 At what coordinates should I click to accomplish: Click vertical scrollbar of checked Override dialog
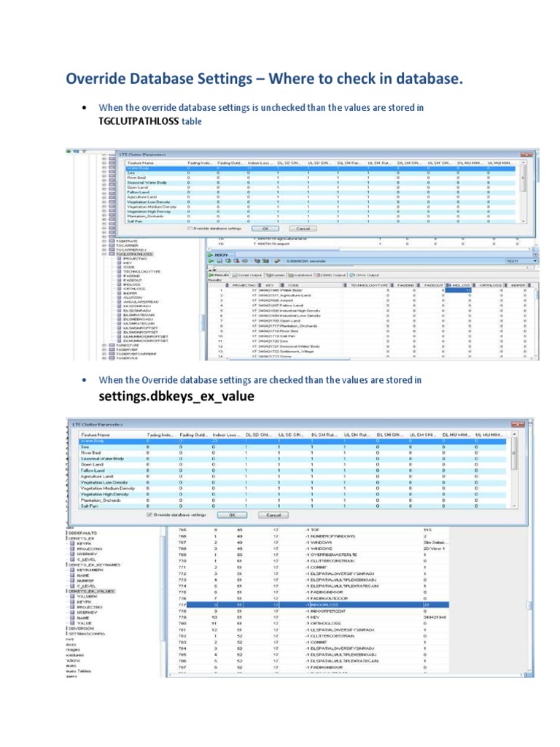[514, 469]
